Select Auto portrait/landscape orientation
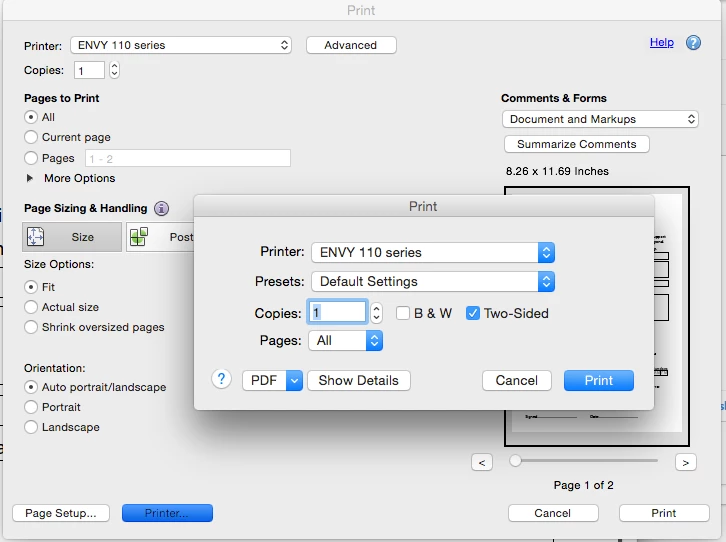The image size is (726, 542). tap(31, 387)
